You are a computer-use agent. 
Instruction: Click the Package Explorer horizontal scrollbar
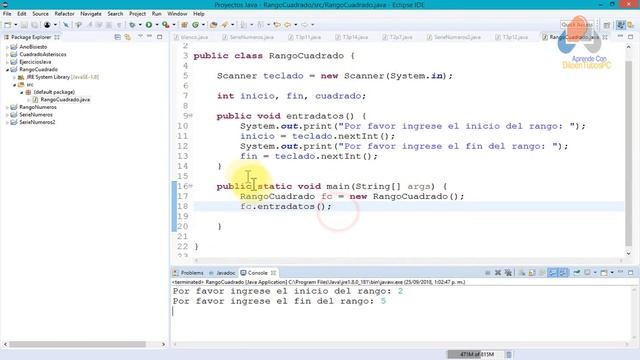pos(78,344)
